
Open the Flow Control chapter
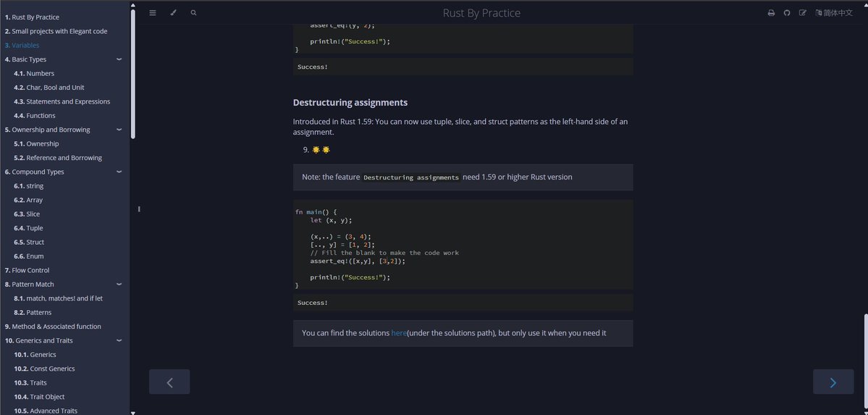(x=27, y=270)
